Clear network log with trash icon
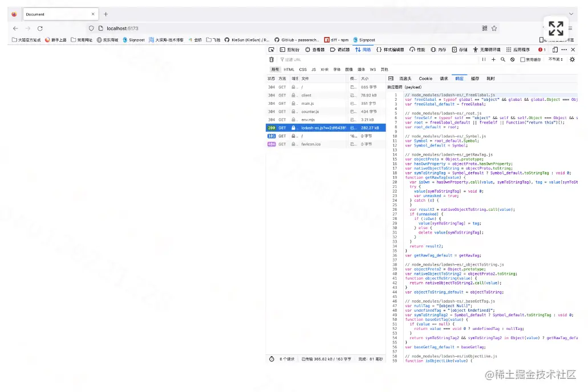Viewport: 588px width, 392px height. [271, 60]
